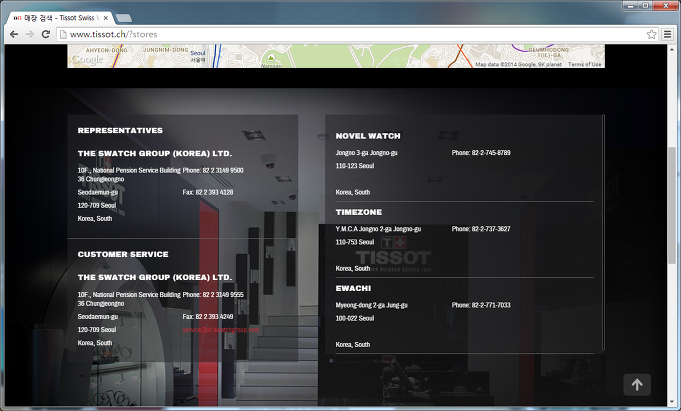The image size is (681, 411).
Task: Click the address bar showing www.tissot.ch/?stores
Action: pos(355,34)
